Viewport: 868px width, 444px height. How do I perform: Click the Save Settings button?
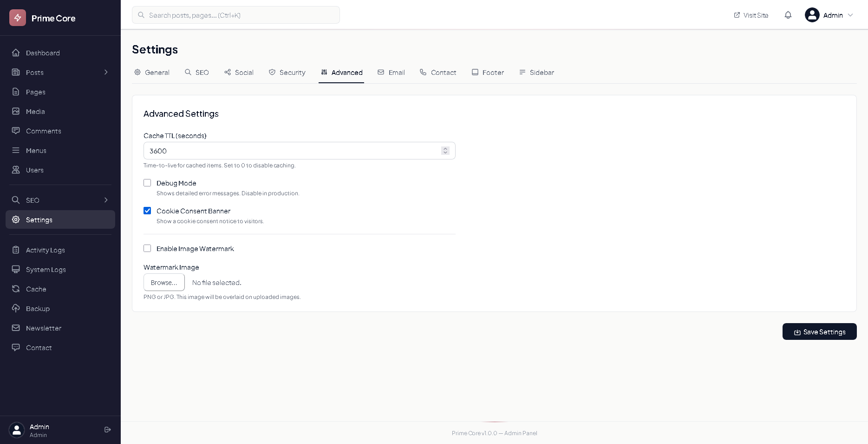819,332
